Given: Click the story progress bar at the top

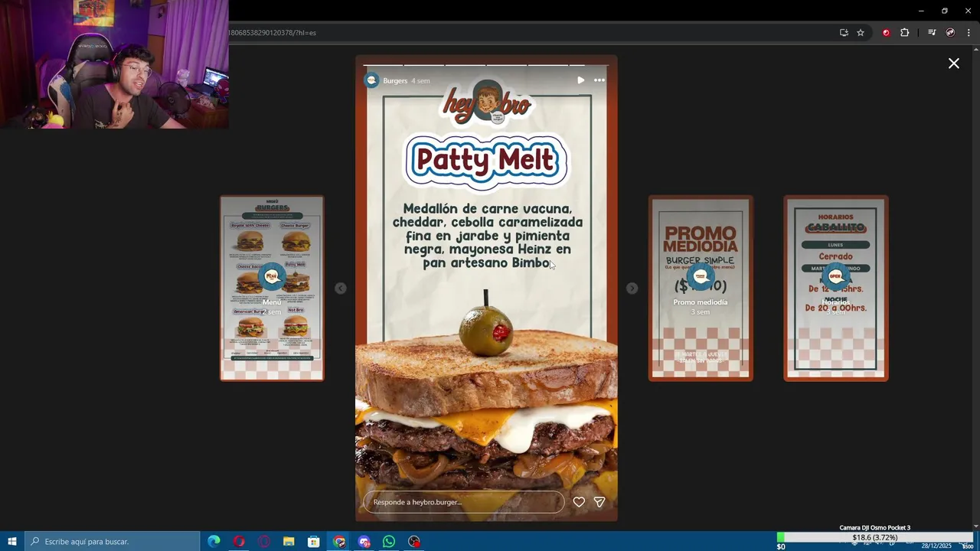Looking at the screenshot, I should pyautogui.click(x=486, y=64).
